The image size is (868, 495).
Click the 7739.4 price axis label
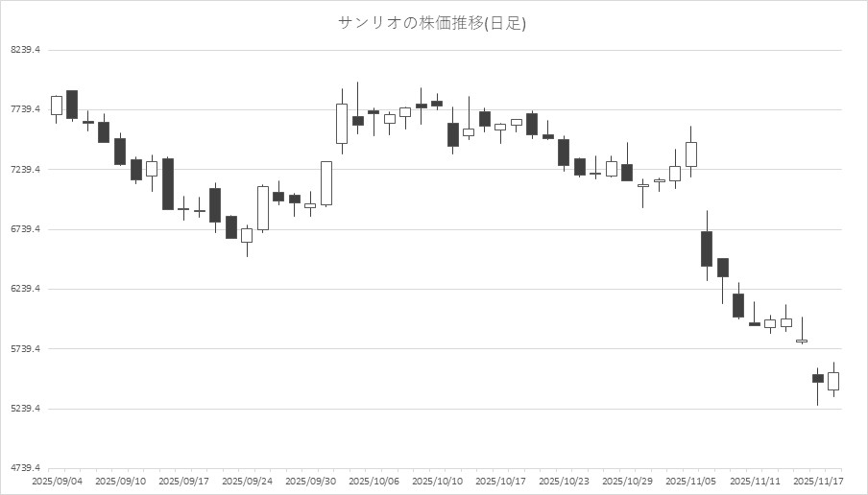pos(27,110)
